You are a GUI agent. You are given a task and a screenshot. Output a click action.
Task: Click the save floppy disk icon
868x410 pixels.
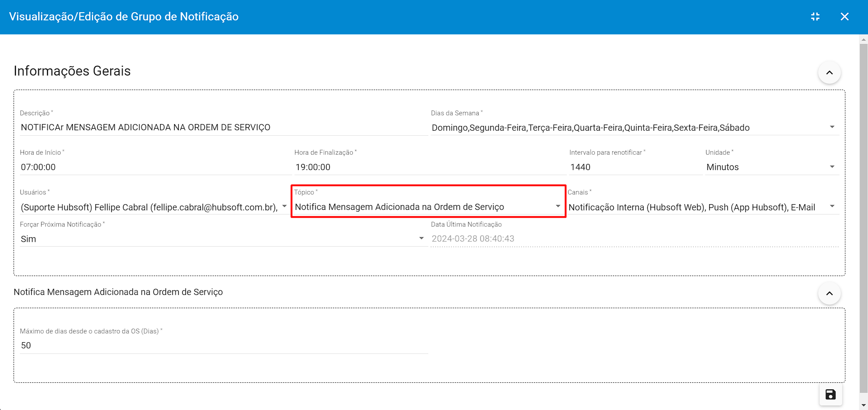point(830,395)
